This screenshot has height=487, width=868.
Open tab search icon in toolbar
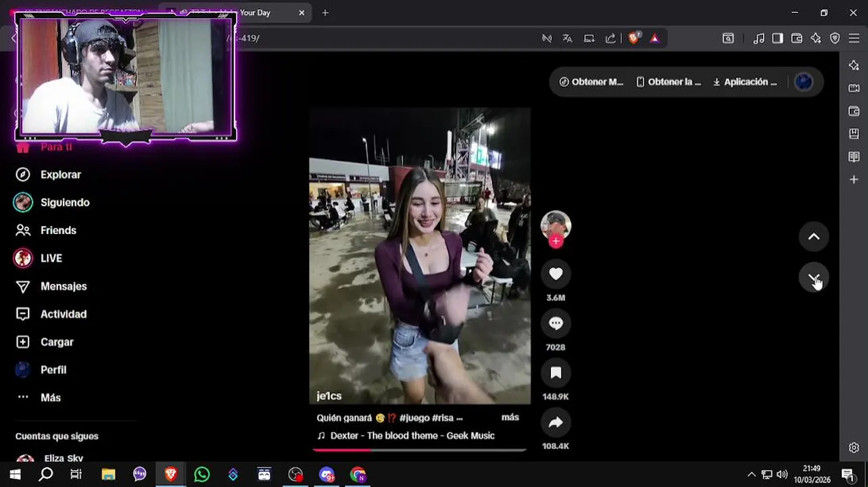click(x=728, y=39)
